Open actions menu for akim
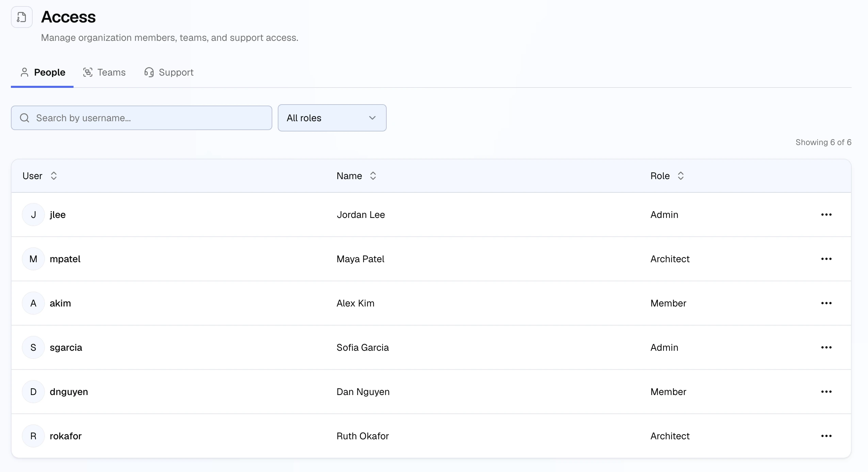The height and width of the screenshot is (472, 868). (x=826, y=303)
